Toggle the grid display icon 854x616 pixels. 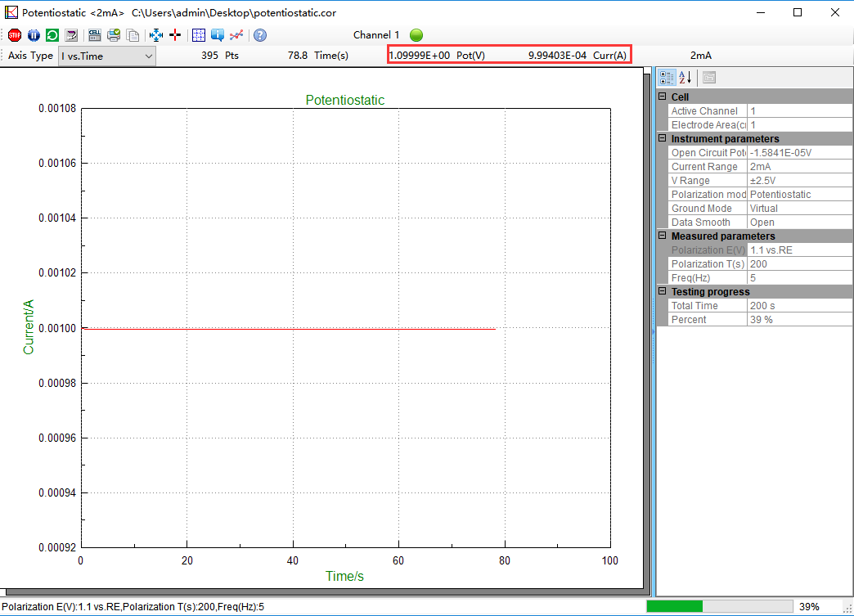(x=198, y=35)
